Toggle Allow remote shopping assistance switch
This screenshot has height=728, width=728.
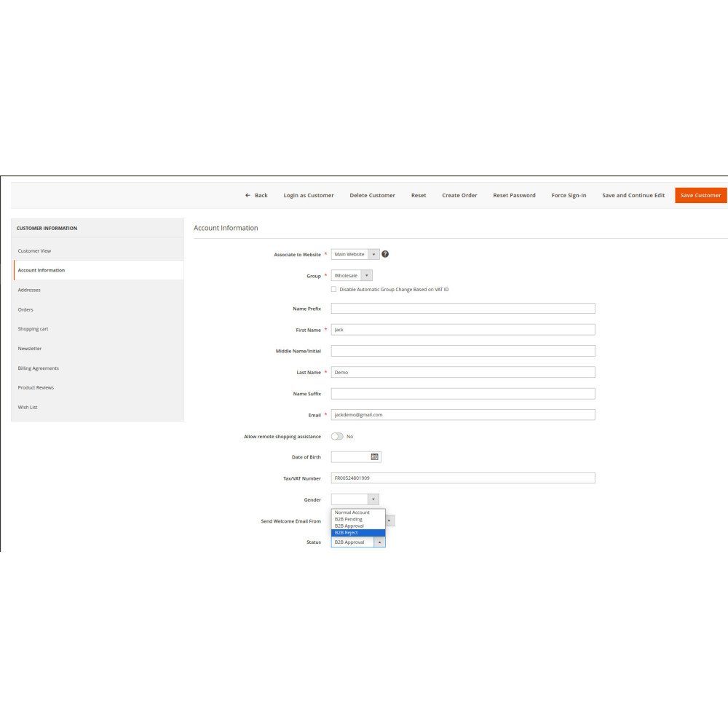[x=337, y=436]
